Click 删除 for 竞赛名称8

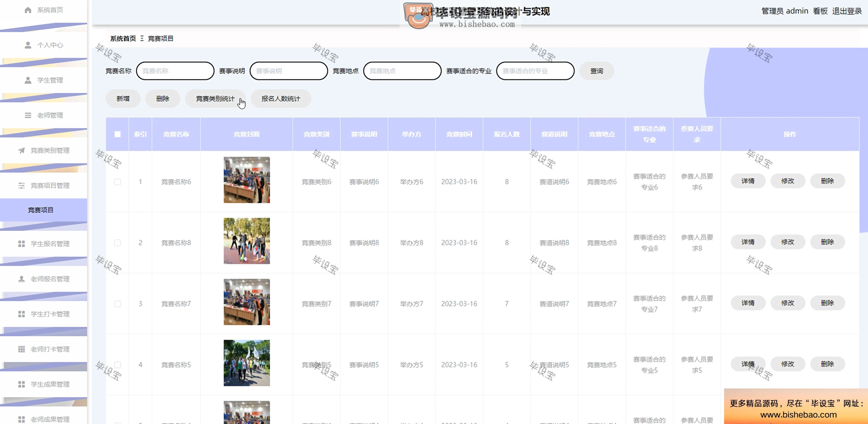tap(828, 242)
